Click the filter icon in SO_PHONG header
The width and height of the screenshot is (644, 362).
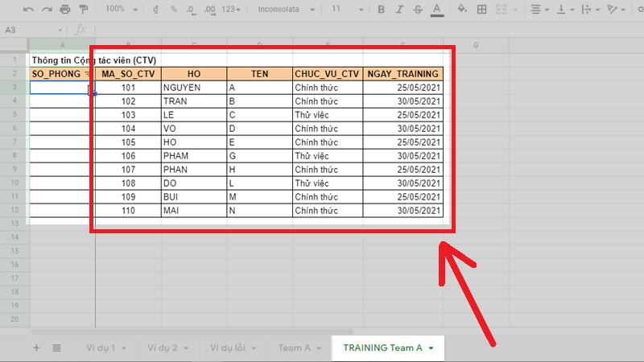click(87, 74)
